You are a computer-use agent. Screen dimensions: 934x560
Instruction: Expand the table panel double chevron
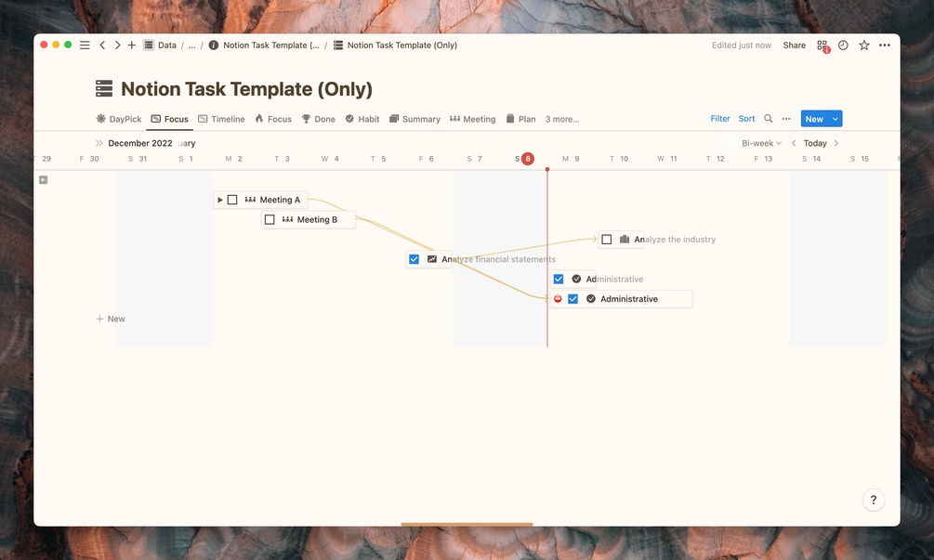tap(99, 143)
